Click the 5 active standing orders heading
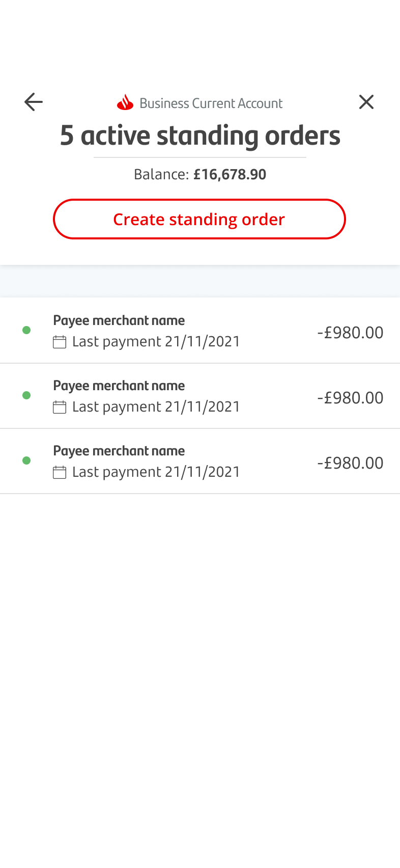Viewport: 400px width, 868px height. point(200,135)
